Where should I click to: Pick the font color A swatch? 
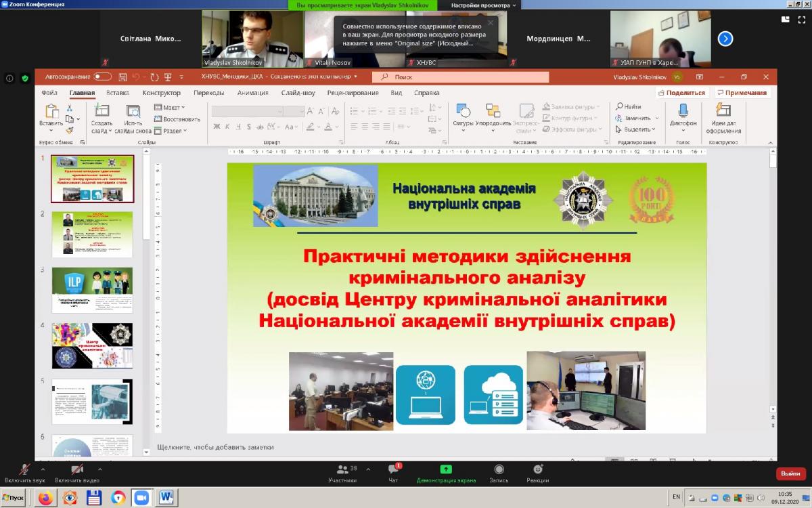(x=328, y=127)
